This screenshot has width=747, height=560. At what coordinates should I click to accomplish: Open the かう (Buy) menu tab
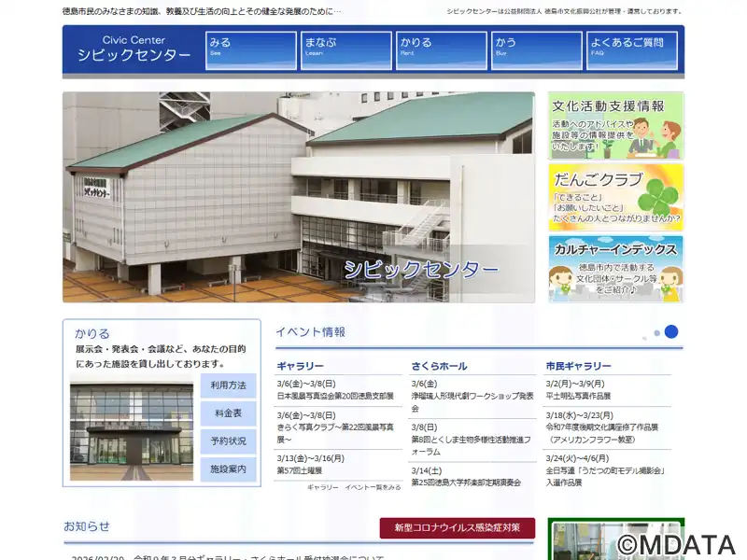537,50
